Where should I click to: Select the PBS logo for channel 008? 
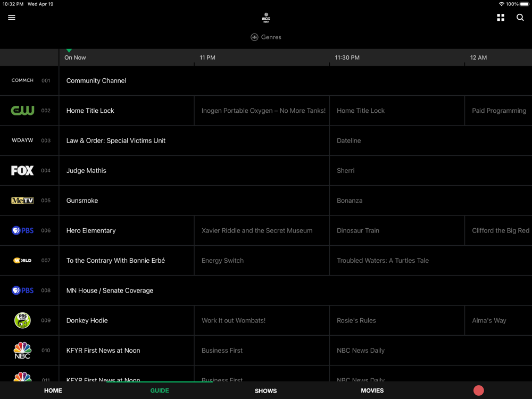22,290
